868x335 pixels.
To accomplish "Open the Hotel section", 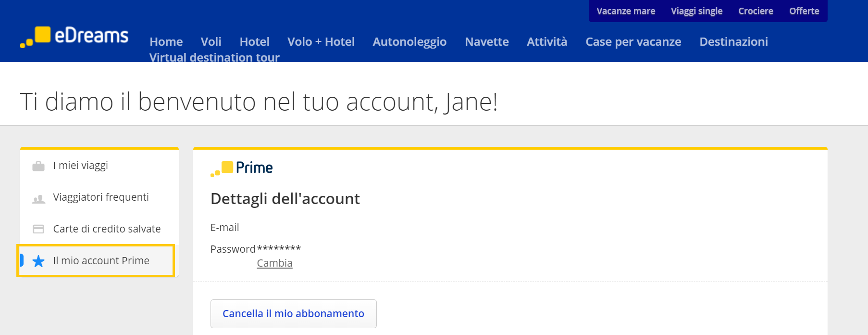I will (x=254, y=42).
